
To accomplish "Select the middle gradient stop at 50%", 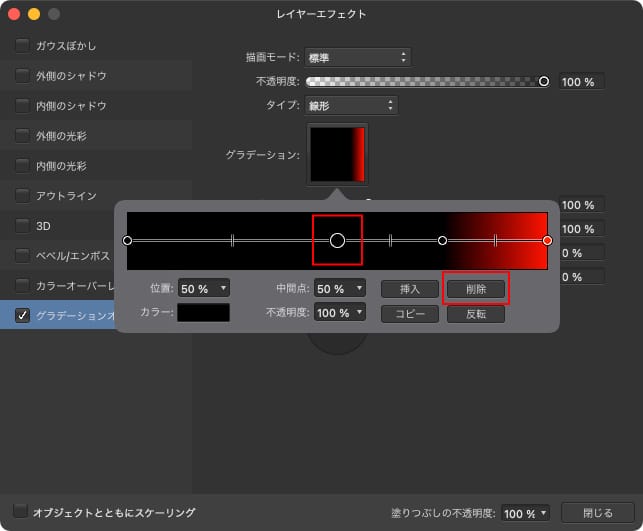I will [337, 240].
